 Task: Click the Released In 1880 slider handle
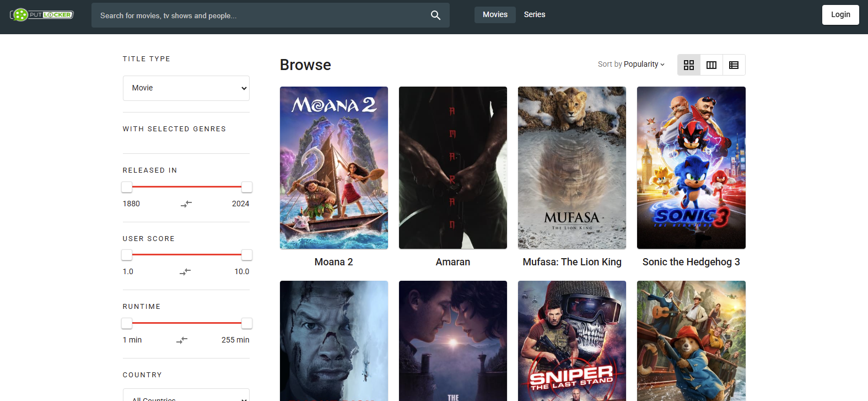(127, 187)
